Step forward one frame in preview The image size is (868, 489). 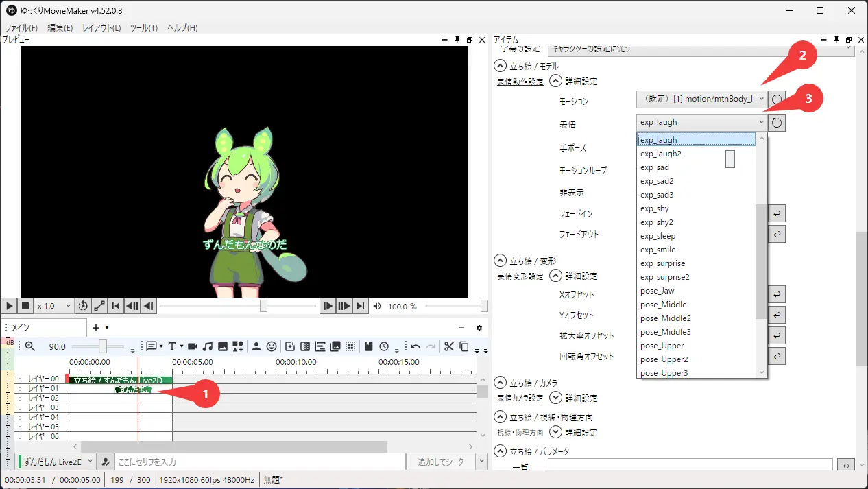(x=328, y=306)
